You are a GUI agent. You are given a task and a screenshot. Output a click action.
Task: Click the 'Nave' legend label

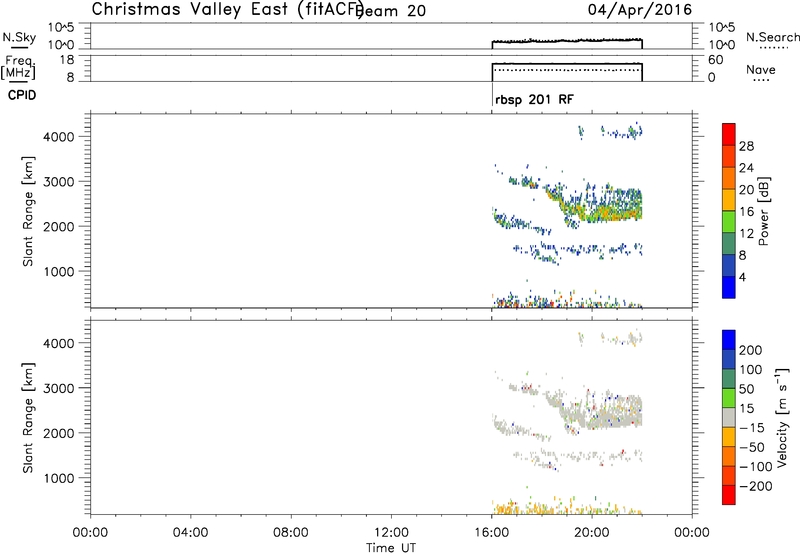(x=761, y=70)
